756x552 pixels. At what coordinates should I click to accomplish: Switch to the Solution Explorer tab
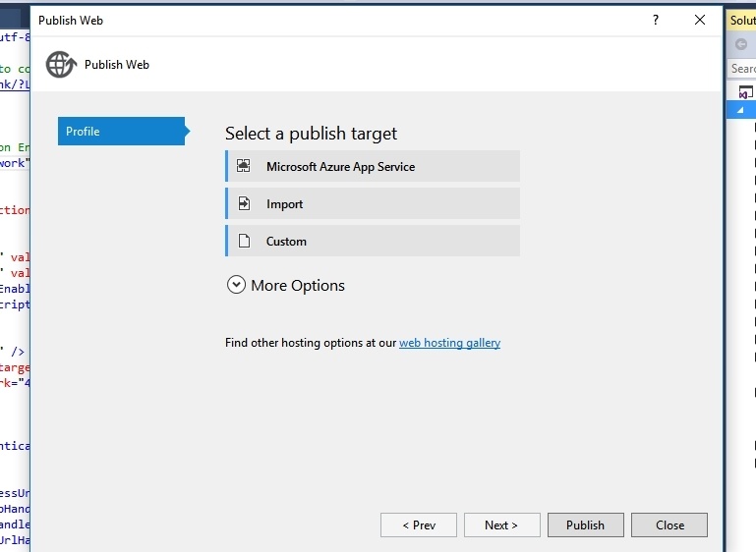pyautogui.click(x=742, y=20)
